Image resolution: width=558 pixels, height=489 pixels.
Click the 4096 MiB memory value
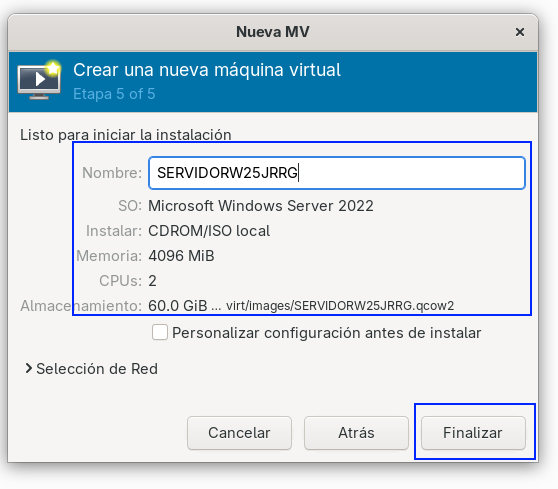(x=181, y=256)
